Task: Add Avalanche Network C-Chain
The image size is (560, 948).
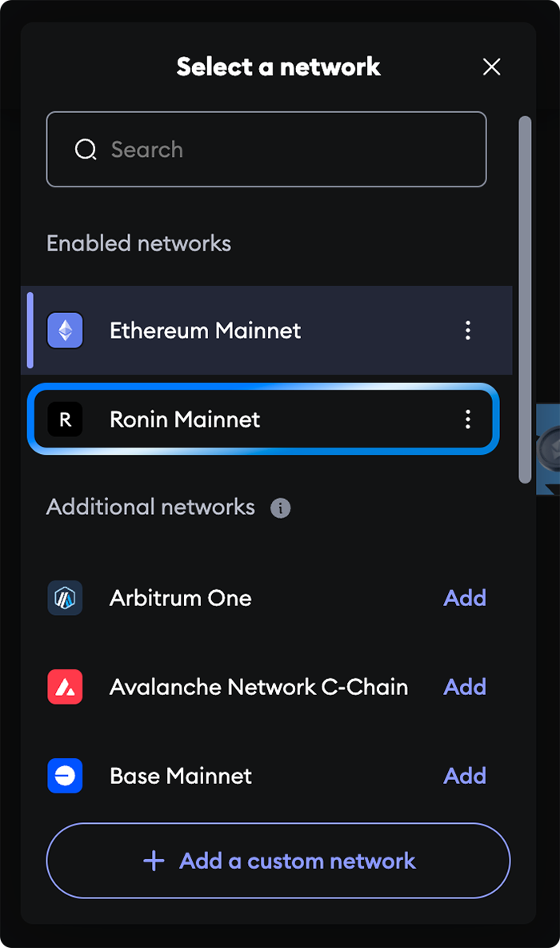Action: tap(465, 687)
